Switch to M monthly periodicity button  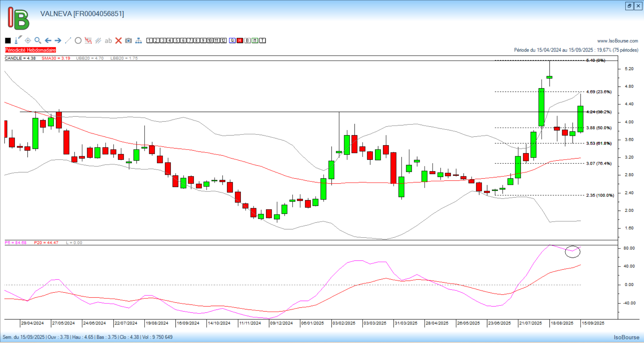pos(255,41)
